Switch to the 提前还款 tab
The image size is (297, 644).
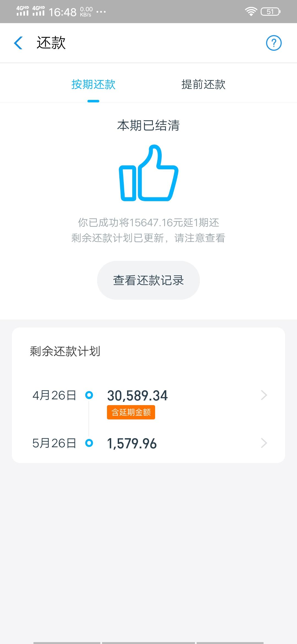click(204, 84)
